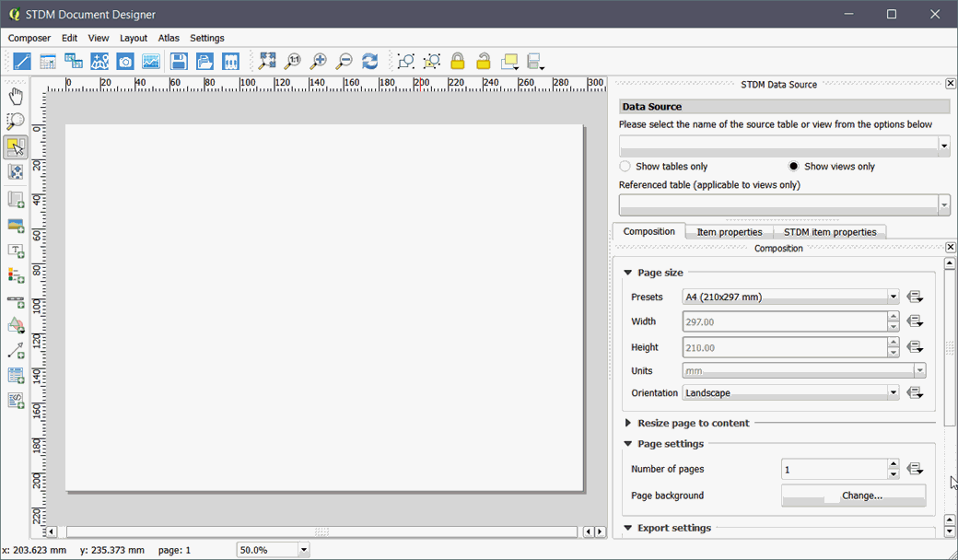Open the zoom level 50.0% combo box
Screen dimensions: 958x560
[273, 550]
